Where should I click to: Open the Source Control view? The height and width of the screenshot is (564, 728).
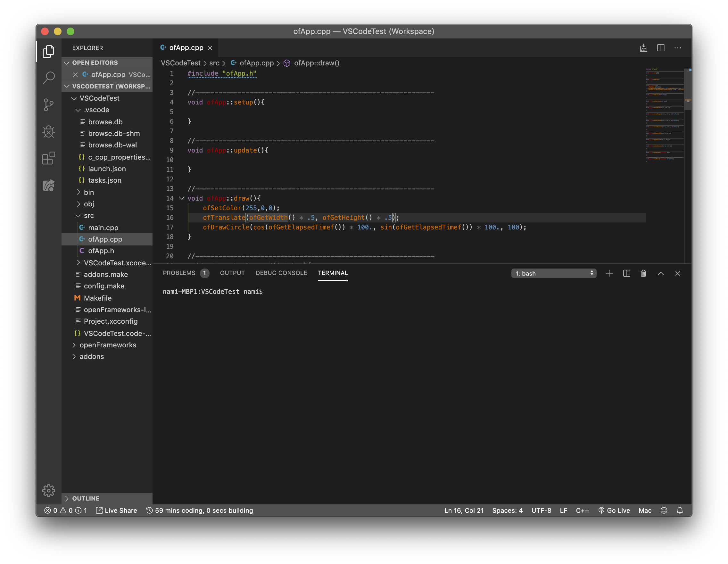click(49, 105)
